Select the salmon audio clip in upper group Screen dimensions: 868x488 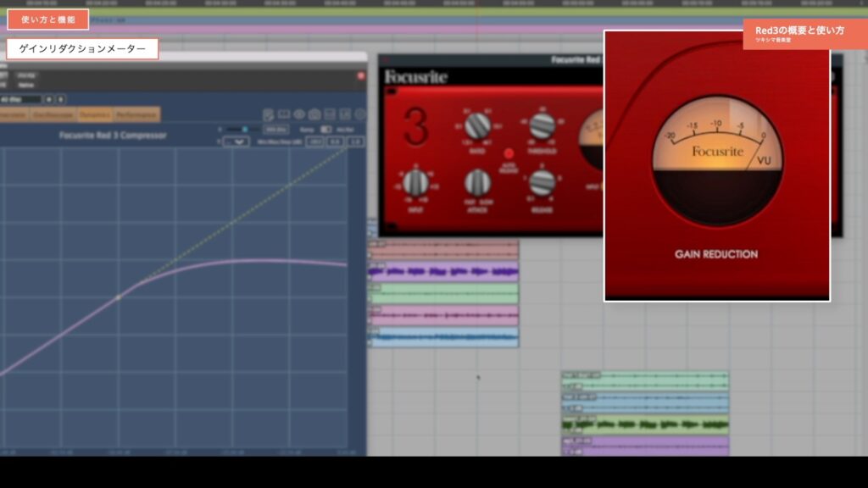[x=443, y=251]
